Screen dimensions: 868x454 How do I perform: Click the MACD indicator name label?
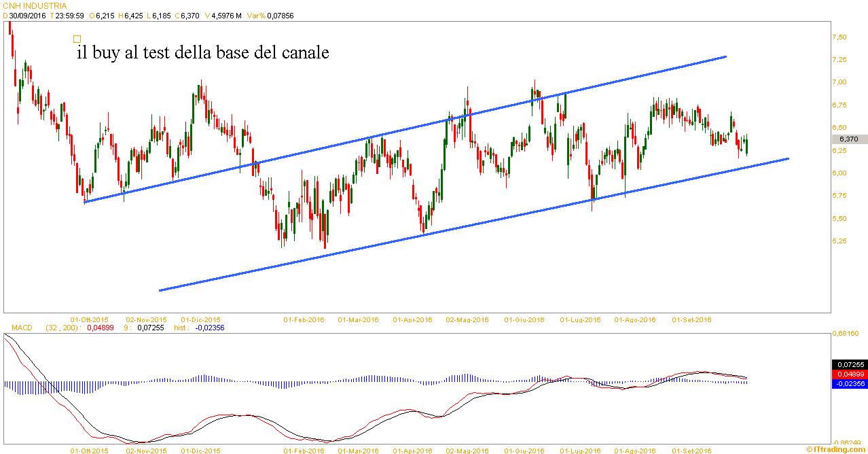[22, 328]
